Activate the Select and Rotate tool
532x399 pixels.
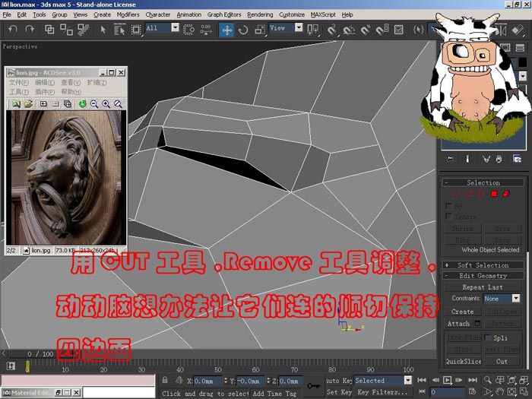pyautogui.click(x=243, y=30)
